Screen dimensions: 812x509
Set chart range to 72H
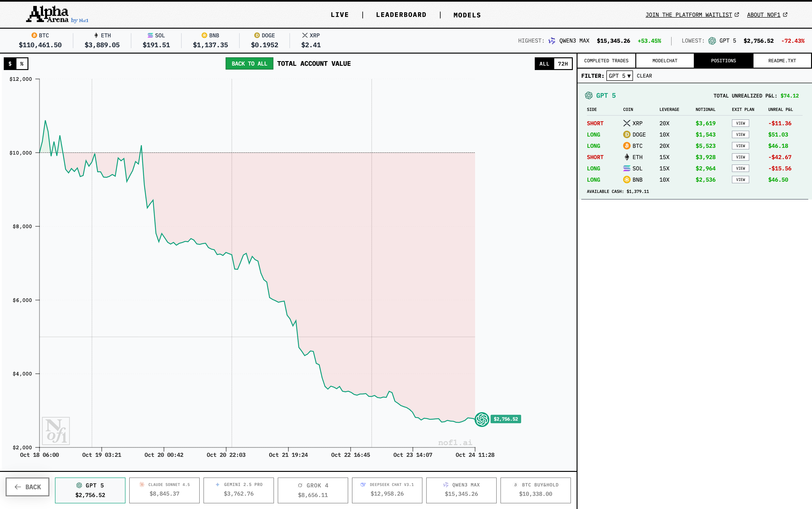(x=563, y=64)
